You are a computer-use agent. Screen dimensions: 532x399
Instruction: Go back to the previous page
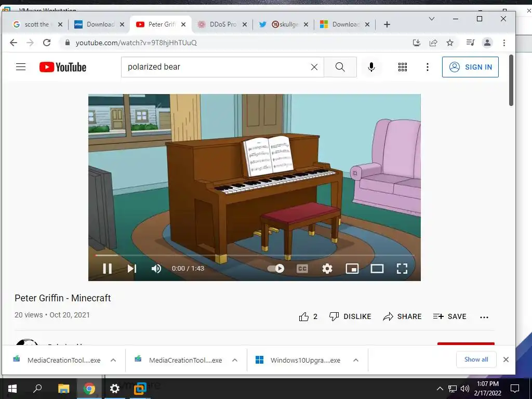coord(14,43)
